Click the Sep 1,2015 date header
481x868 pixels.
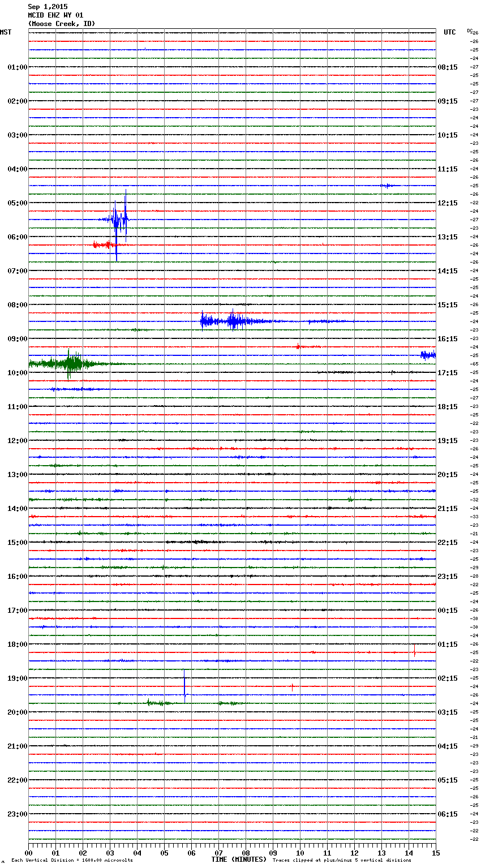pyautogui.click(x=48, y=7)
